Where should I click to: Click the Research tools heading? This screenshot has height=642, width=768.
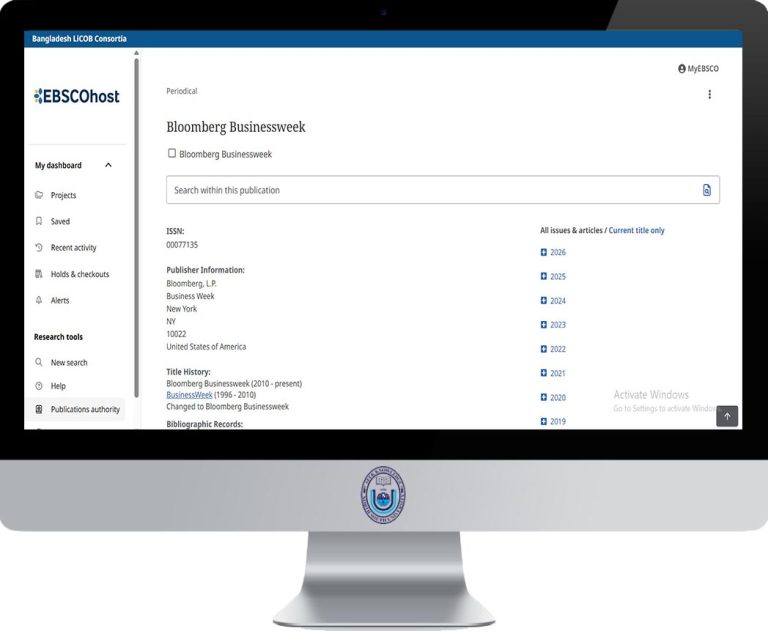coord(58,337)
